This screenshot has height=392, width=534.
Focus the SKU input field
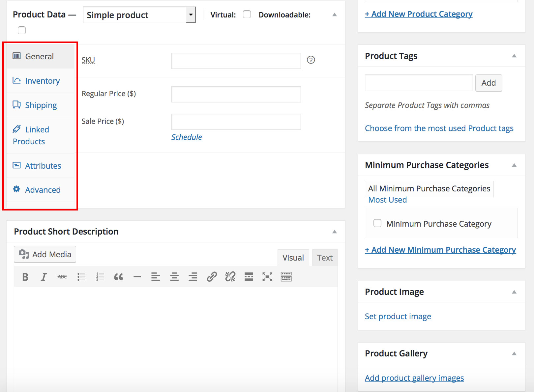click(236, 61)
